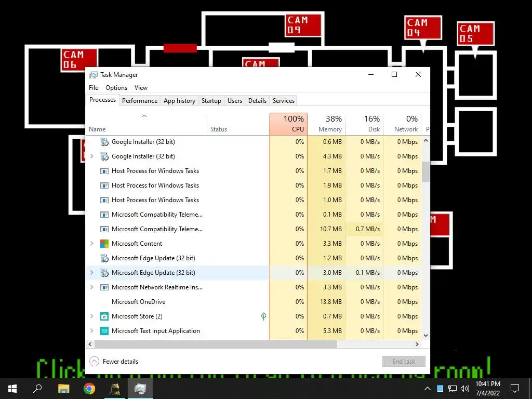Click the horizontal scrollbar left arrow
This screenshot has height=399, width=532.
pos(90,344)
